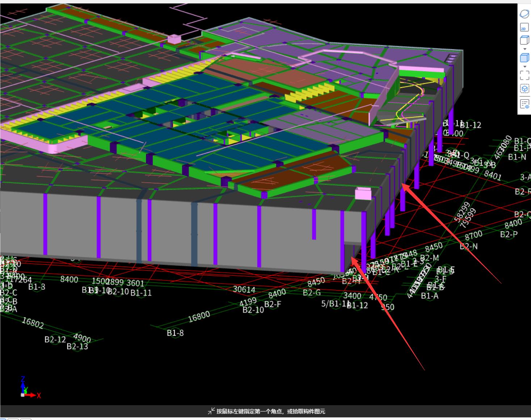Click the dimension label 3400
Viewport: 531px width, 420px height.
click(352, 296)
